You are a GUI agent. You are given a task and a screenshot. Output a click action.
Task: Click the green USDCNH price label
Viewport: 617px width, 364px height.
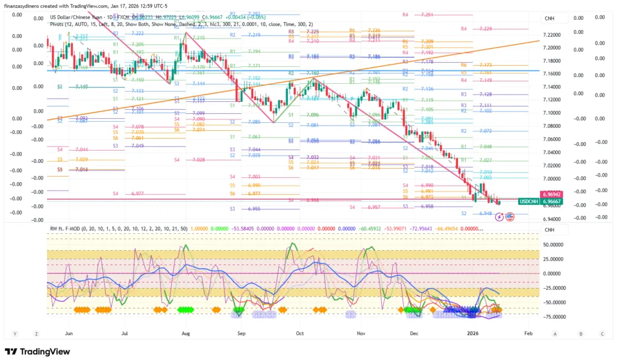528,202
